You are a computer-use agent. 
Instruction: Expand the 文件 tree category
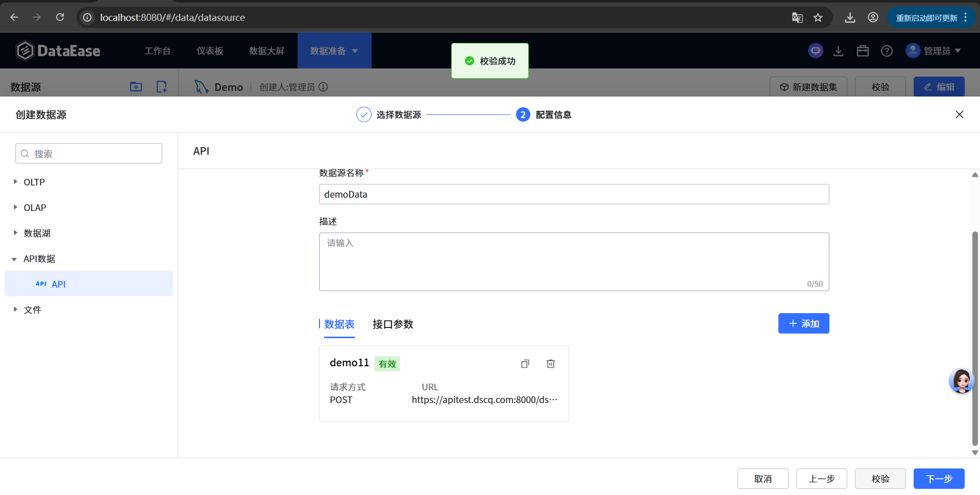tap(15, 310)
